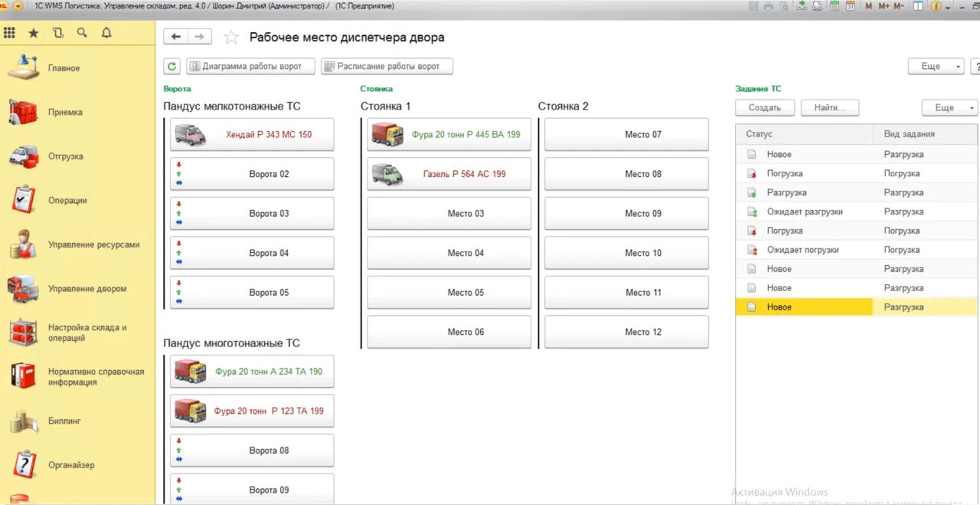Click Создать button in Задания ТС
The width and height of the screenshot is (980, 505).
[765, 108]
